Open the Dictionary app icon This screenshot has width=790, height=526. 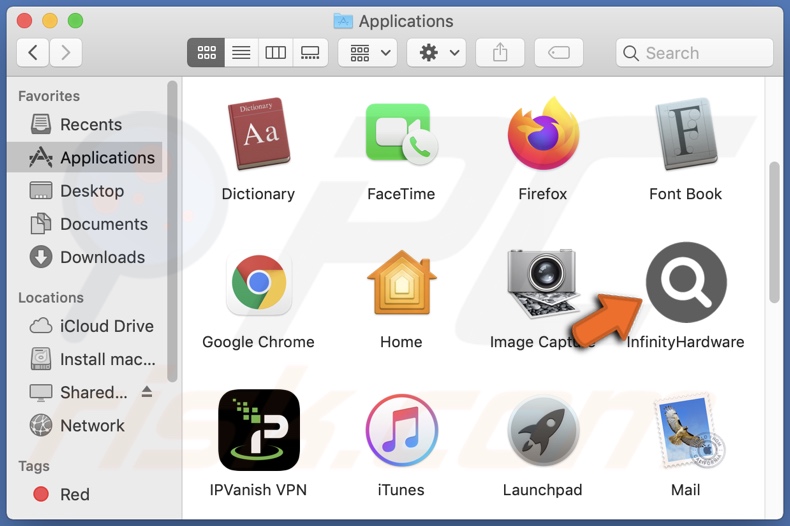[x=258, y=134]
